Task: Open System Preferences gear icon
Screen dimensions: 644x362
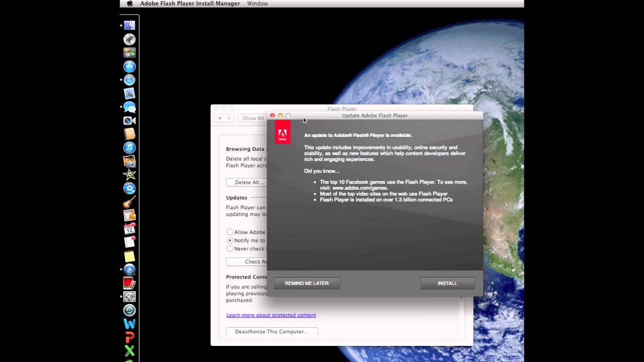Action: [x=129, y=297]
